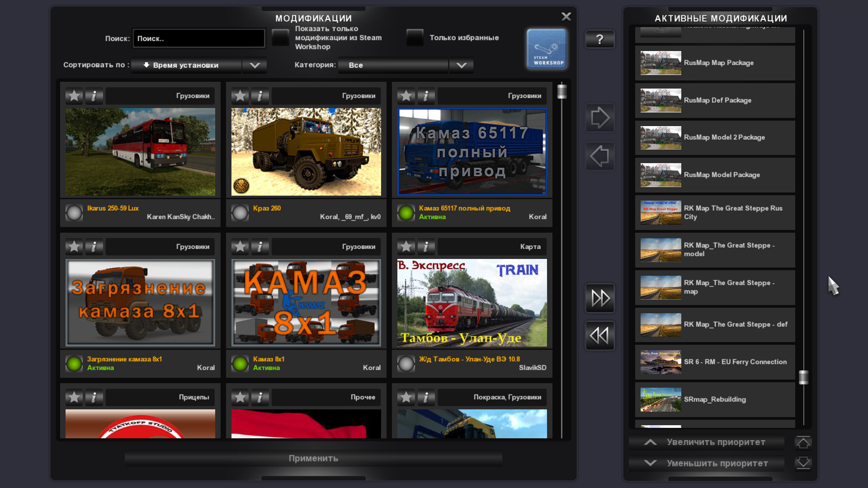Deactivate selected mod with left arrow
Image resolution: width=868 pixels, height=488 pixels.
tap(600, 156)
